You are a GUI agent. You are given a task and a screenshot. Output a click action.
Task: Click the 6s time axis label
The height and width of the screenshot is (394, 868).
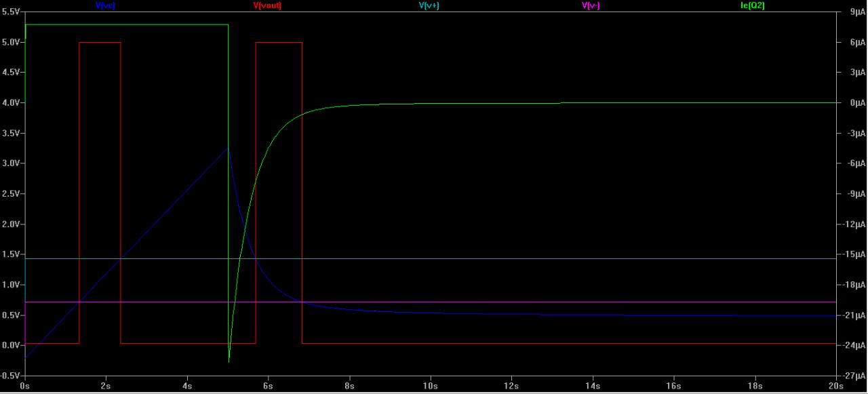pos(269,386)
